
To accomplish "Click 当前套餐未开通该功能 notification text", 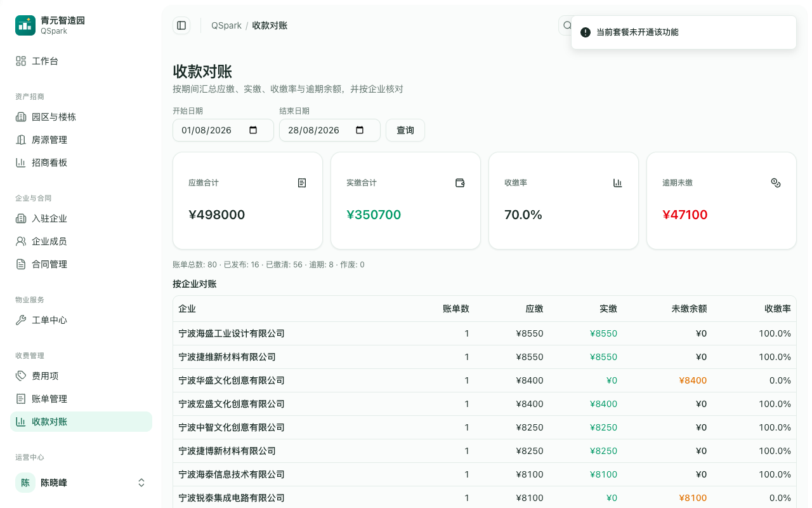I will tap(638, 32).
